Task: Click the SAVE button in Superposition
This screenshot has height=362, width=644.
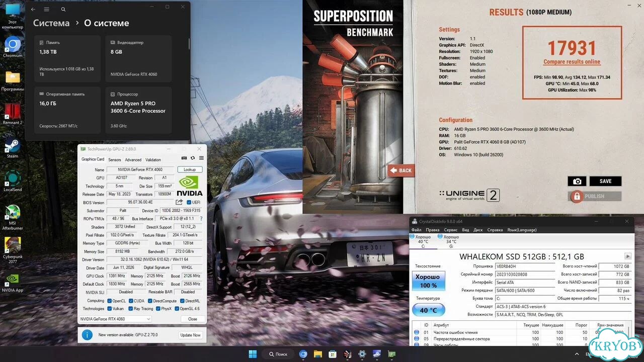Action: (606, 181)
